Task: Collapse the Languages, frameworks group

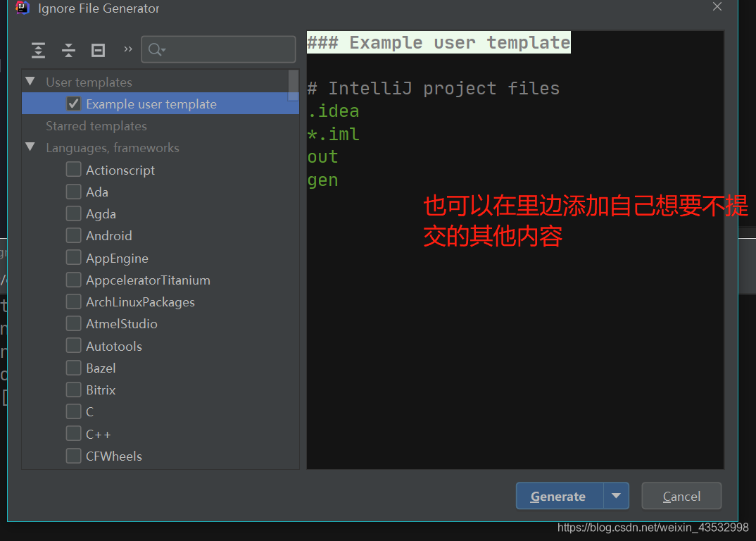Action: click(30, 147)
